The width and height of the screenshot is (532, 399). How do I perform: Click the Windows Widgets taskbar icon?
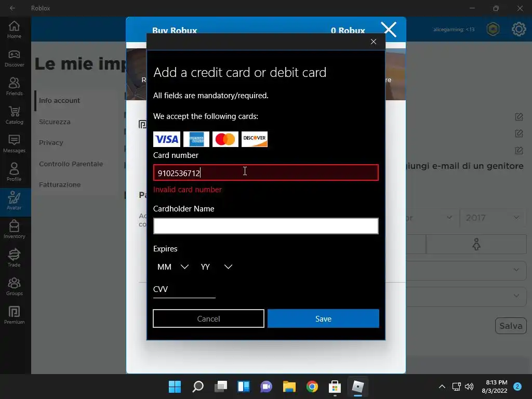click(x=244, y=387)
